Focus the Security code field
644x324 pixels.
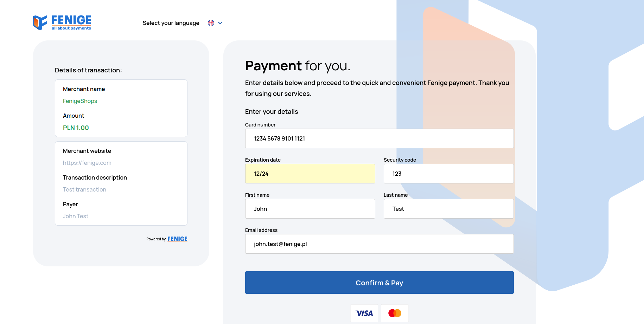[x=448, y=174]
